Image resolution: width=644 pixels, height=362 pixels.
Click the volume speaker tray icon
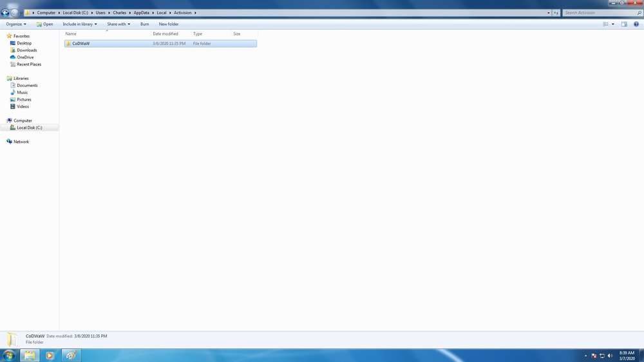[610, 356]
